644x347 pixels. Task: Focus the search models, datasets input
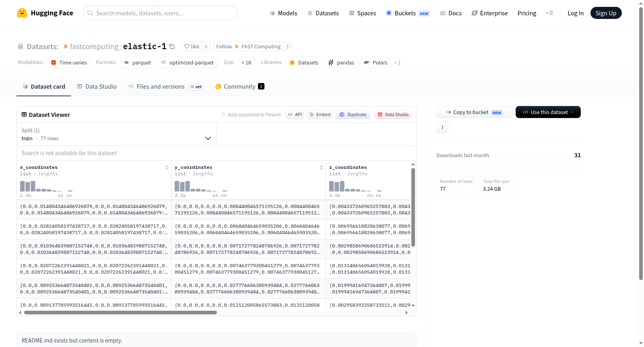tap(160, 13)
